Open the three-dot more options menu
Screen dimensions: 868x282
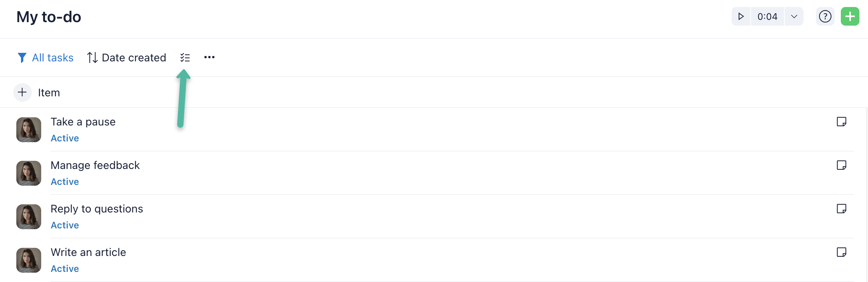click(209, 57)
